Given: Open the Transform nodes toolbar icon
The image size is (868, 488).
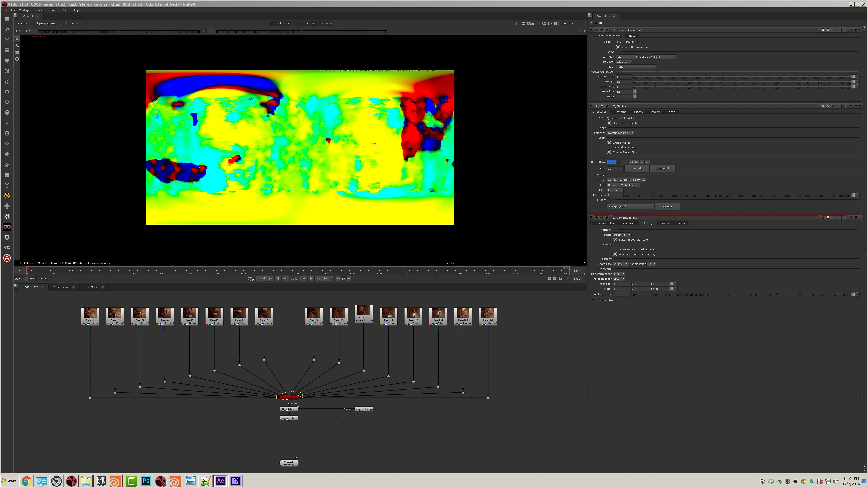Looking at the screenshot, I should point(7,102).
